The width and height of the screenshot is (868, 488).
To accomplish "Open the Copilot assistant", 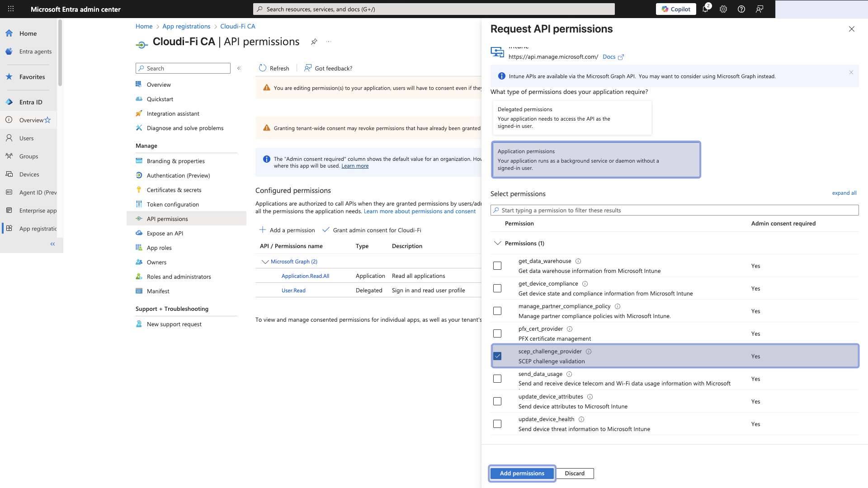I will [675, 9].
